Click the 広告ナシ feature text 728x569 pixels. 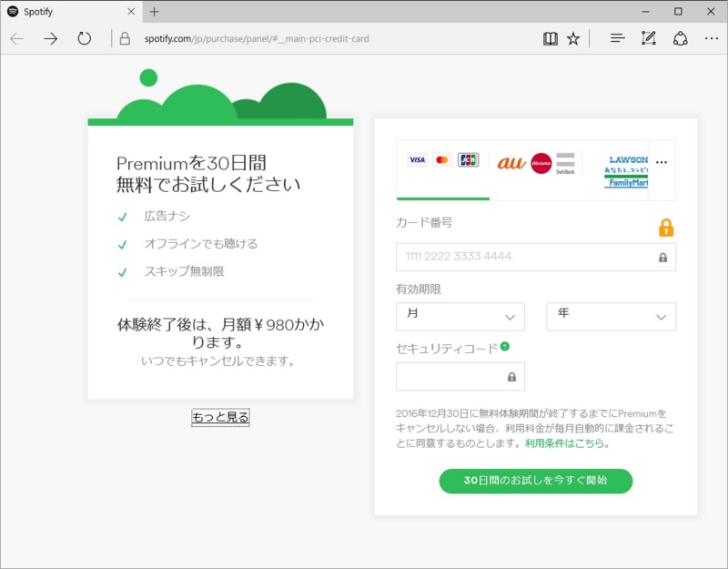pos(167,216)
